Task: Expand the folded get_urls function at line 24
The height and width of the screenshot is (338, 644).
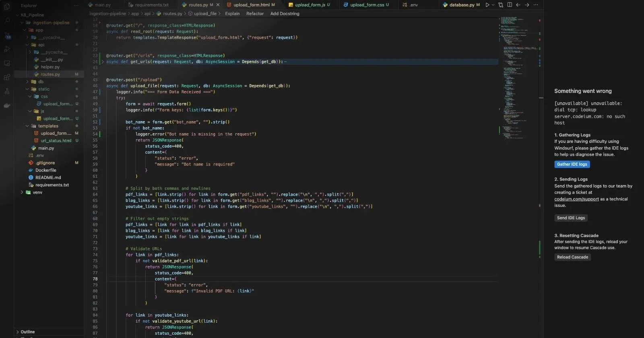Action: (103, 62)
